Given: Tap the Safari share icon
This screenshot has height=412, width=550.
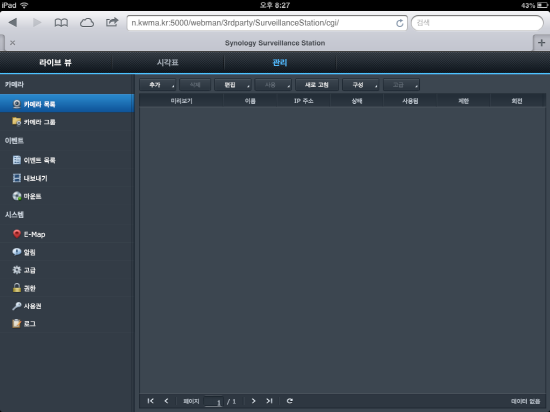Looking at the screenshot, I should (112, 22).
